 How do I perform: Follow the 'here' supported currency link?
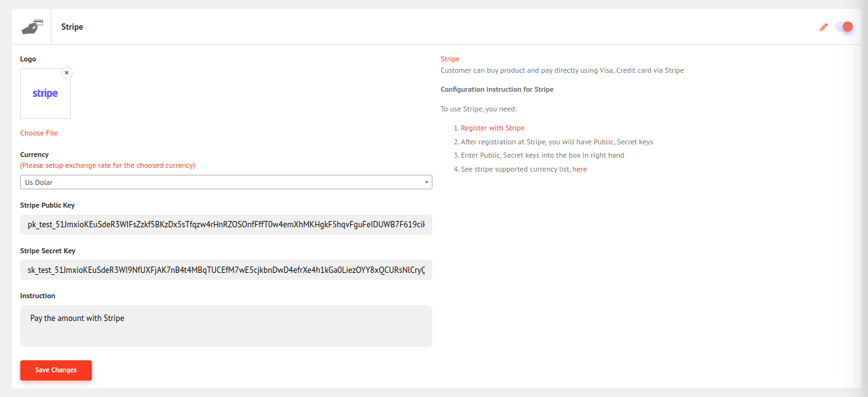[x=579, y=170]
